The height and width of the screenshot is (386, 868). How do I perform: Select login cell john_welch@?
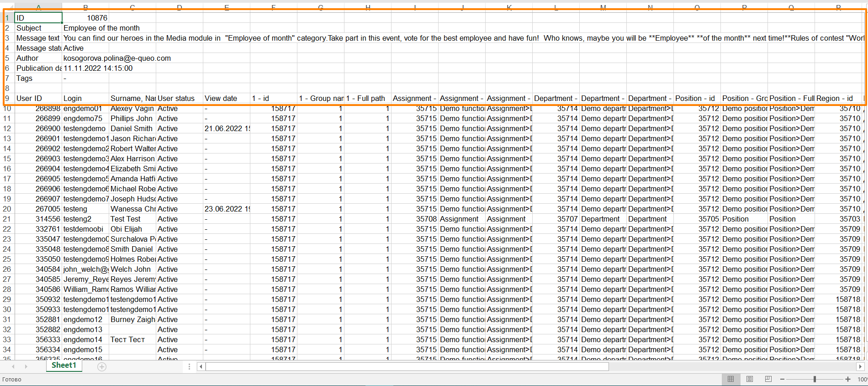click(x=85, y=269)
